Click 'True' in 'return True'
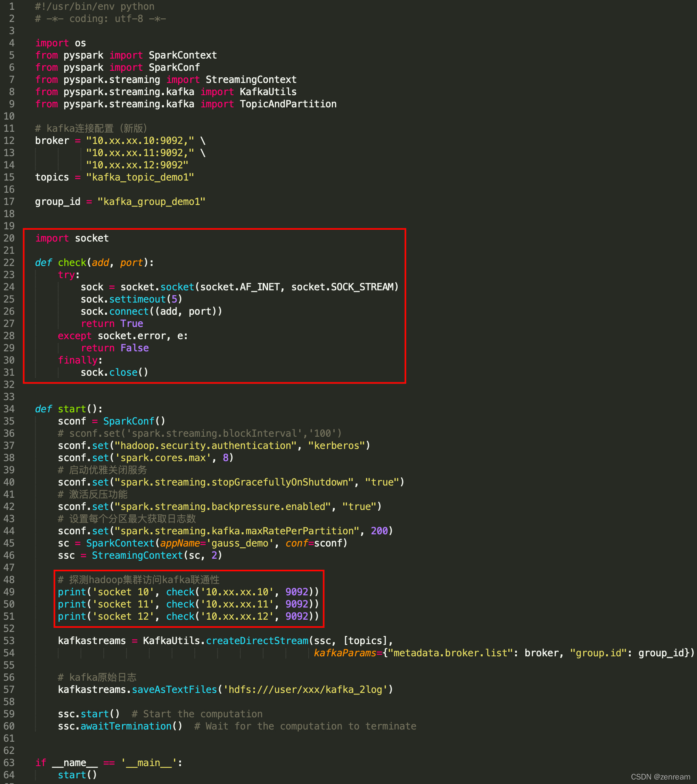The height and width of the screenshot is (784, 697). (132, 324)
